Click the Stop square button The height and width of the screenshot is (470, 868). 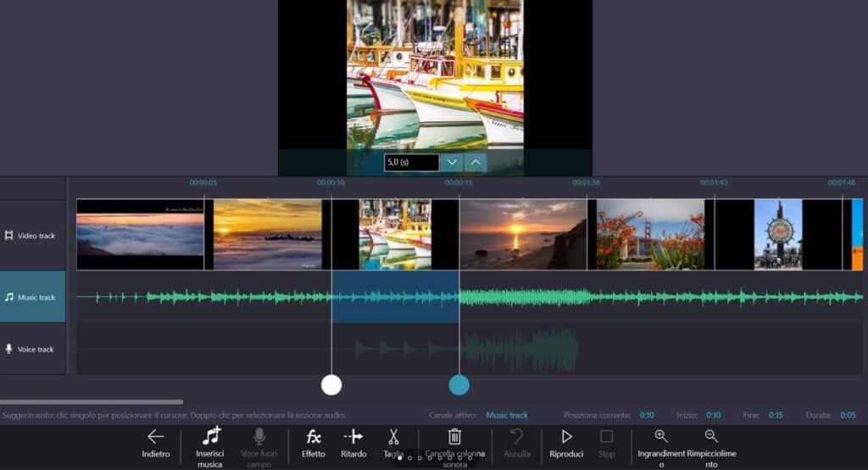[606, 437]
